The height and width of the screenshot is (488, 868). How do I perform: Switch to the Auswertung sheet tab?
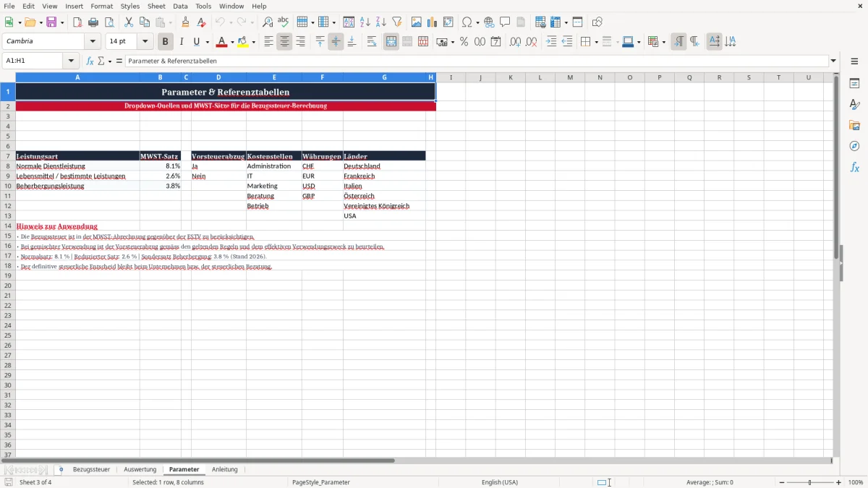pos(140,470)
